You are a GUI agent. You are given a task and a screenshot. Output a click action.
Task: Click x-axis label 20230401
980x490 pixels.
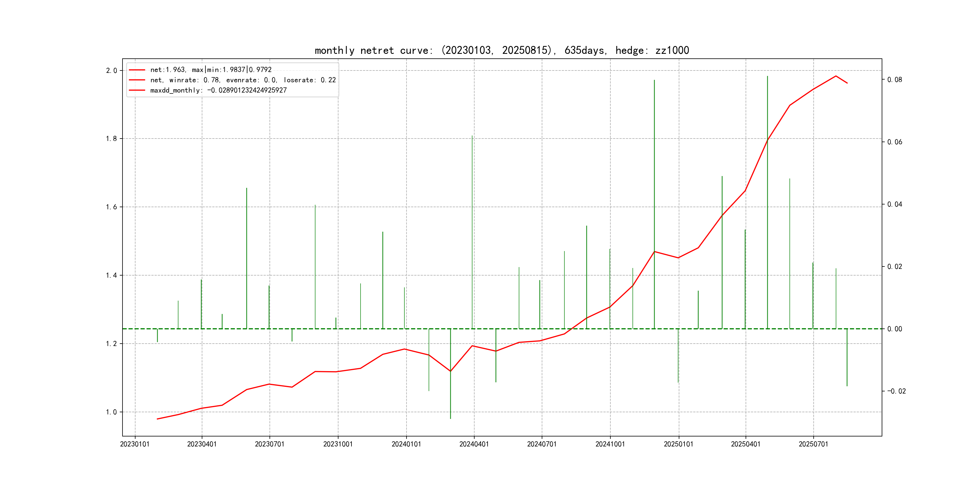pos(202,444)
